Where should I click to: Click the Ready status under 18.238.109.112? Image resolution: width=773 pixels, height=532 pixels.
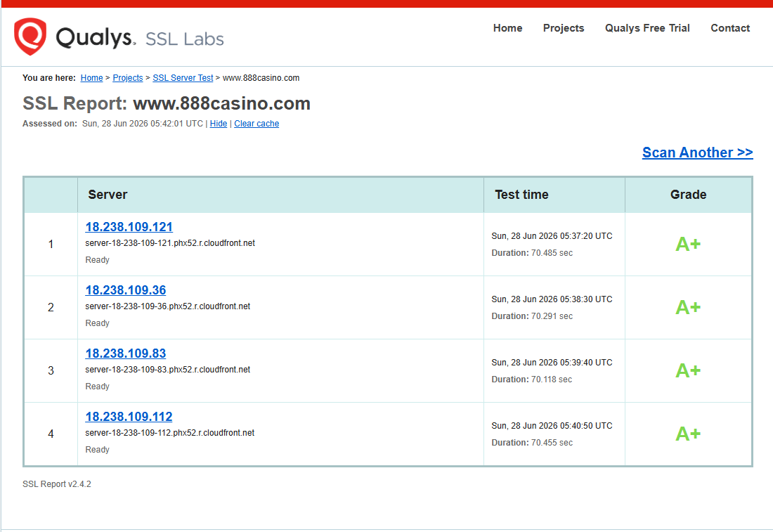pos(97,450)
